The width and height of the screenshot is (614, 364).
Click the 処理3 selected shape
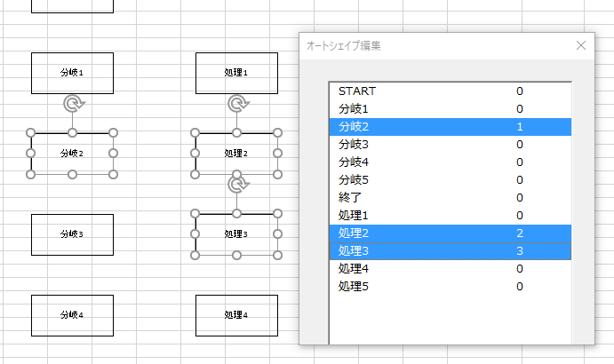(236, 234)
